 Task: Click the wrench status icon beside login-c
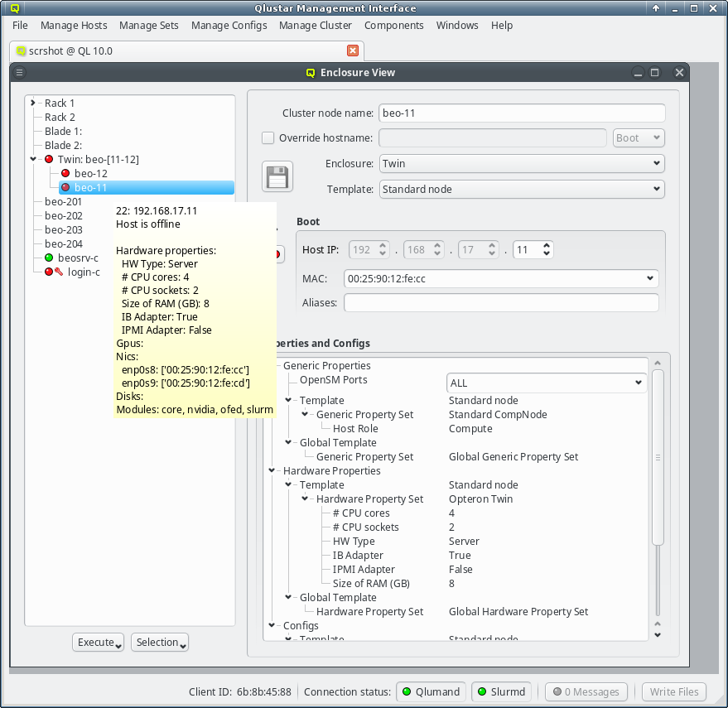click(x=59, y=272)
